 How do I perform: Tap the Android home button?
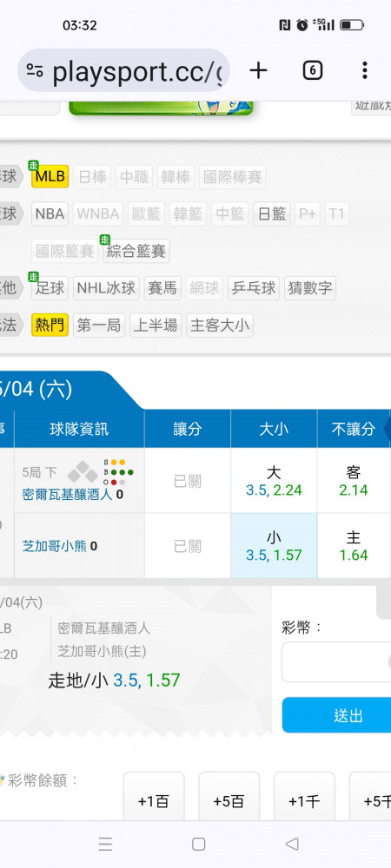click(198, 844)
